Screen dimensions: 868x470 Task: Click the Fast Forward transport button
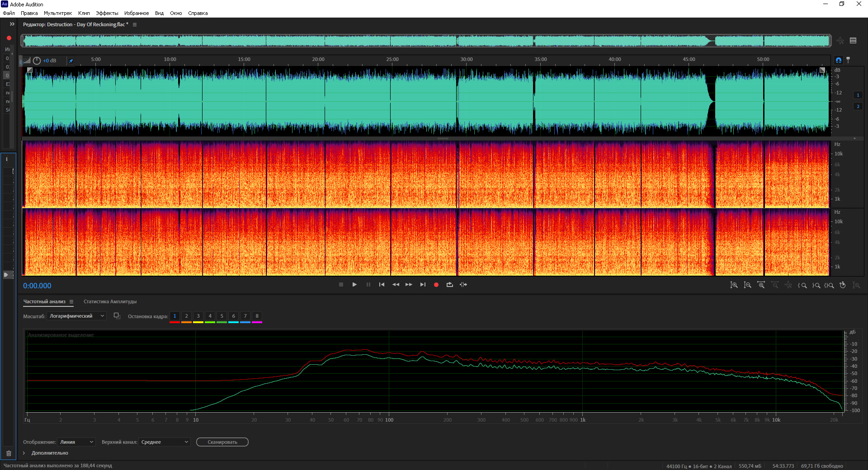click(x=409, y=285)
